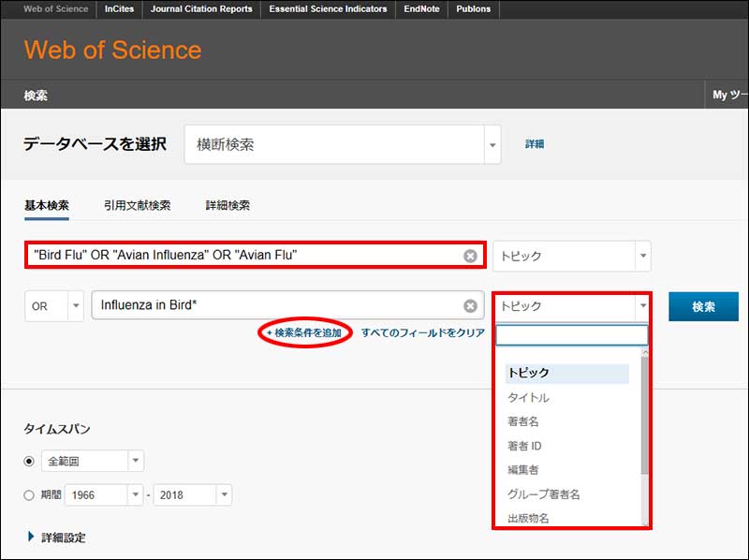The image size is (749, 560).
Task: Open Publons from the top bar
Action: click(473, 9)
